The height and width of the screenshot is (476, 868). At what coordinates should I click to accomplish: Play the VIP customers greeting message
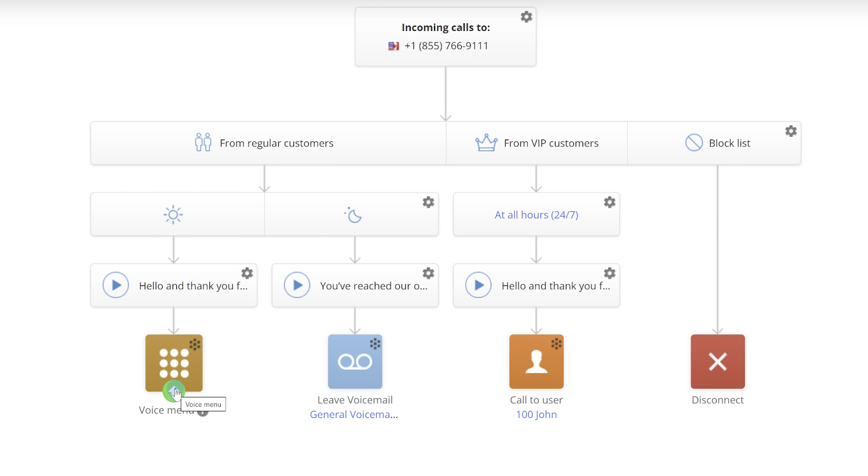click(x=478, y=285)
